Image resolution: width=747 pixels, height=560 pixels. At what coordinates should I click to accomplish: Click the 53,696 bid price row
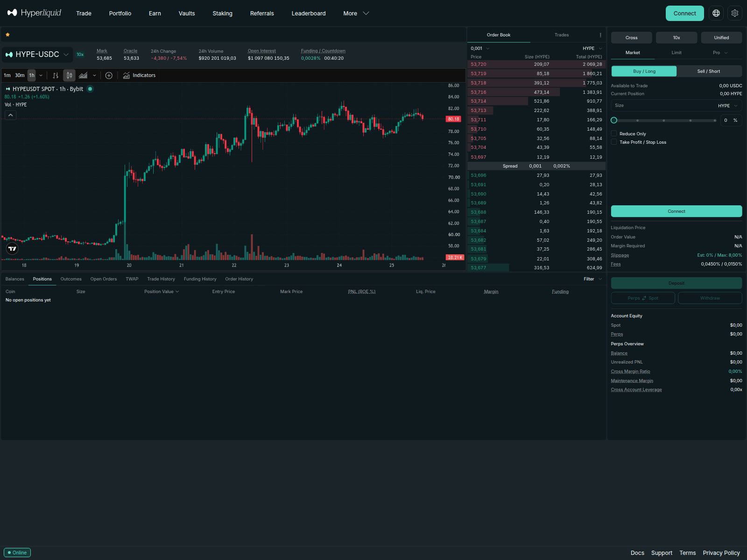[536, 175]
